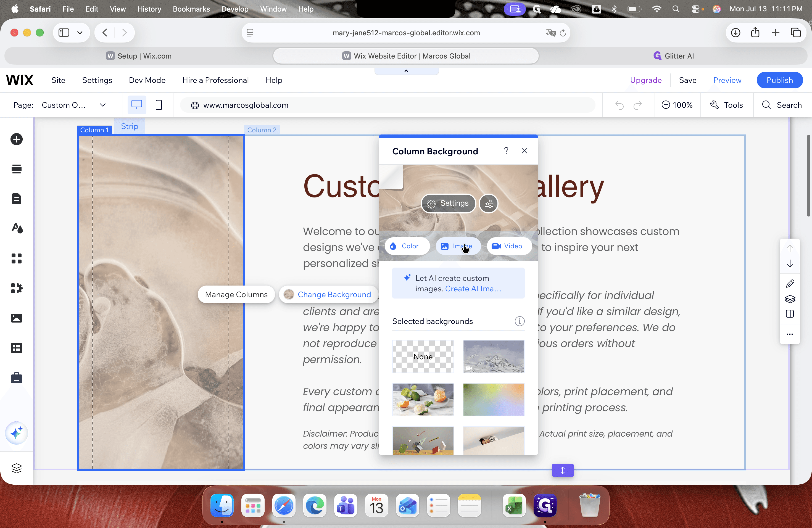The image size is (812, 528).
Task: Collapse the top bar chevron
Action: click(406, 71)
